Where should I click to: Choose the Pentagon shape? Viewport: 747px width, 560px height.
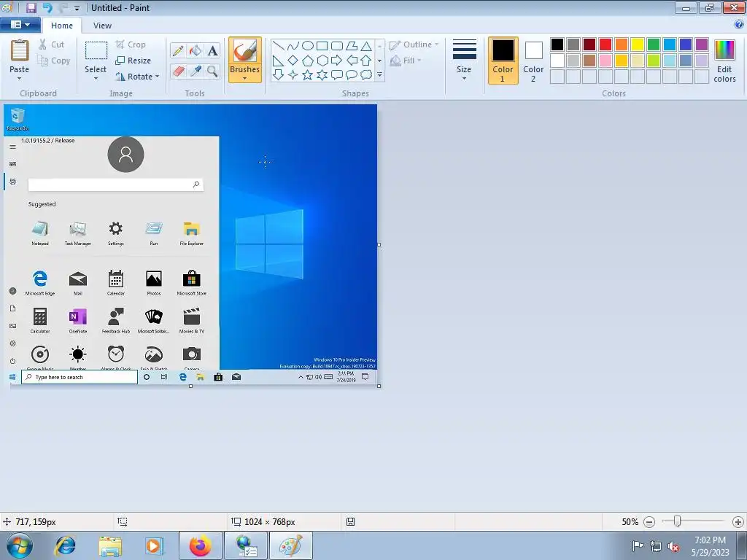pos(308,61)
